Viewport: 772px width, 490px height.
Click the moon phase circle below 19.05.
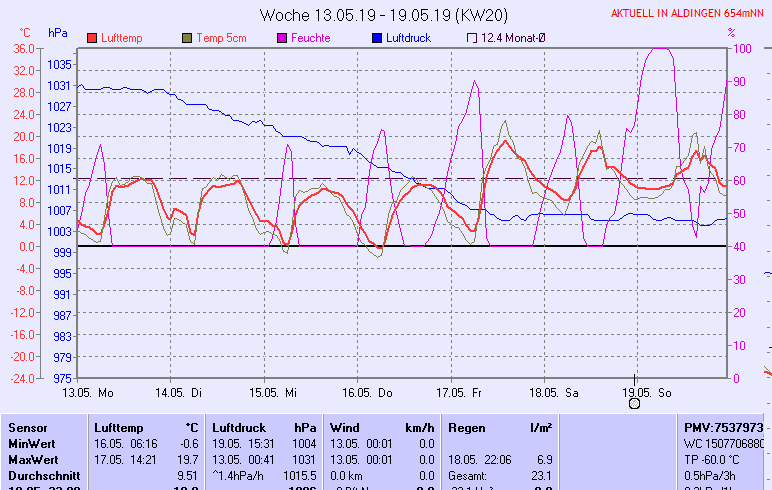click(634, 403)
